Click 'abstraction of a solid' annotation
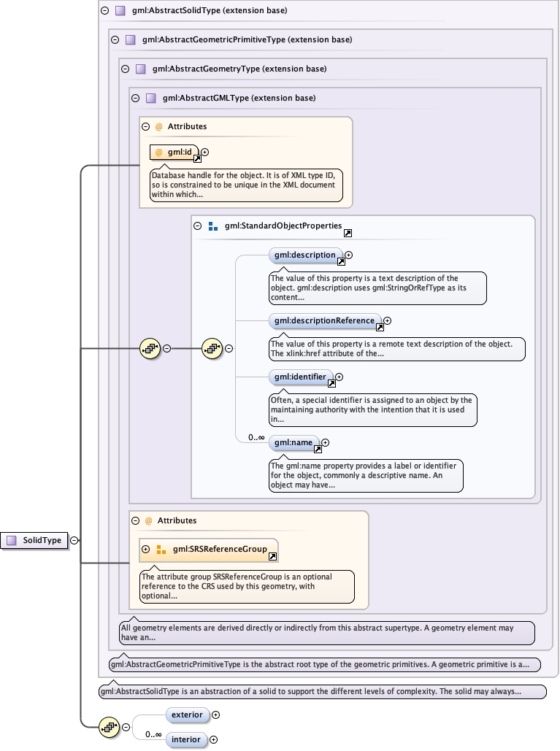Viewport: 560px width, 751px height. coord(323,692)
